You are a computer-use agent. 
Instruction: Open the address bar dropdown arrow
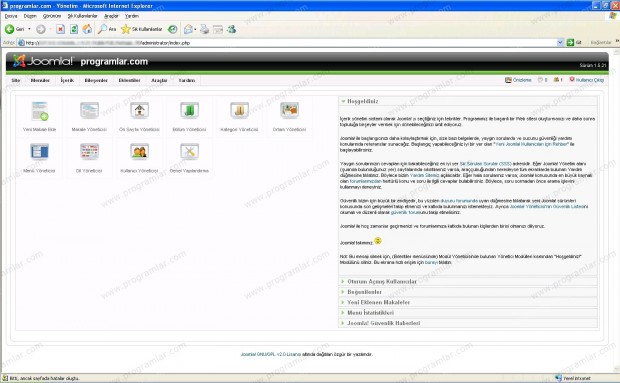click(x=560, y=42)
